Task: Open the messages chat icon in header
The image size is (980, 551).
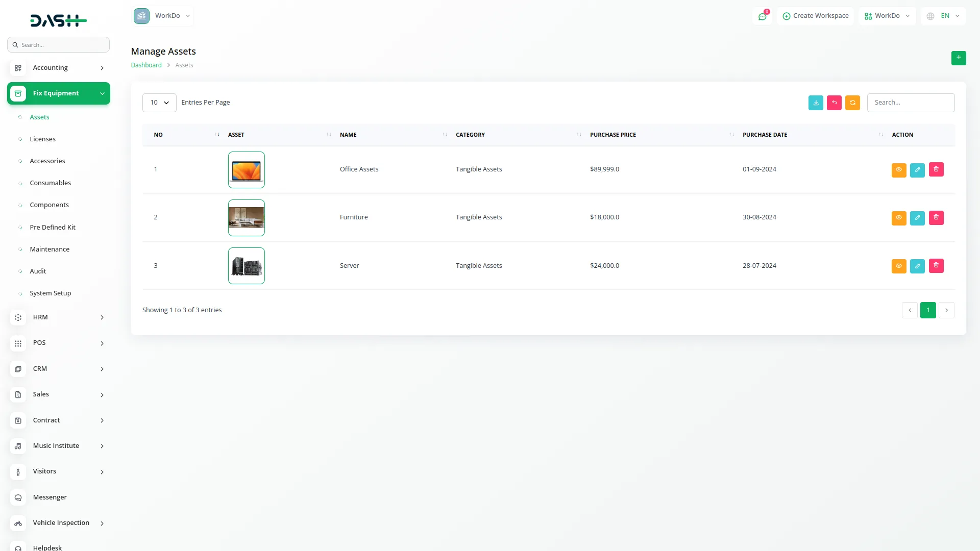Action: 762,16
